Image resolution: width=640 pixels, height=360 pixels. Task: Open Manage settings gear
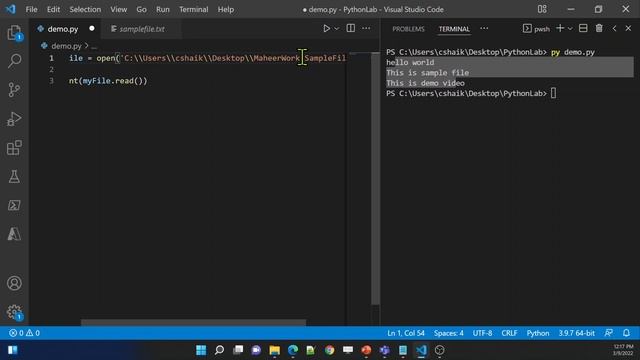click(14, 312)
